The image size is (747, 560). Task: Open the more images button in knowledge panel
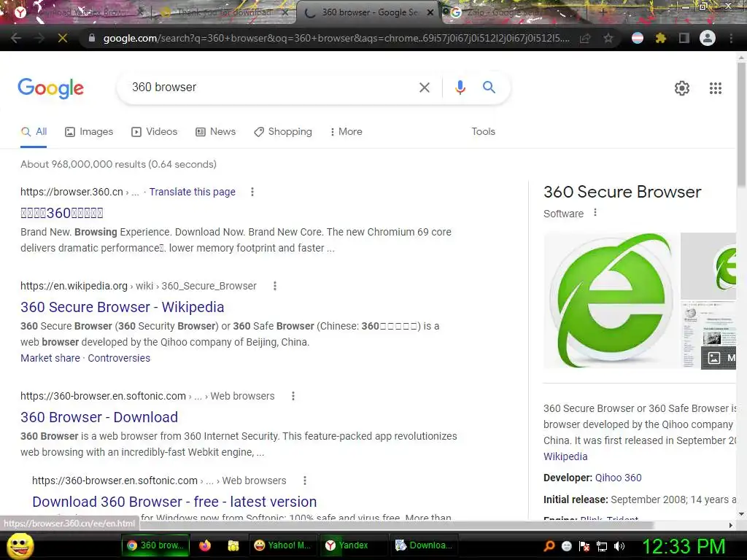(719, 357)
